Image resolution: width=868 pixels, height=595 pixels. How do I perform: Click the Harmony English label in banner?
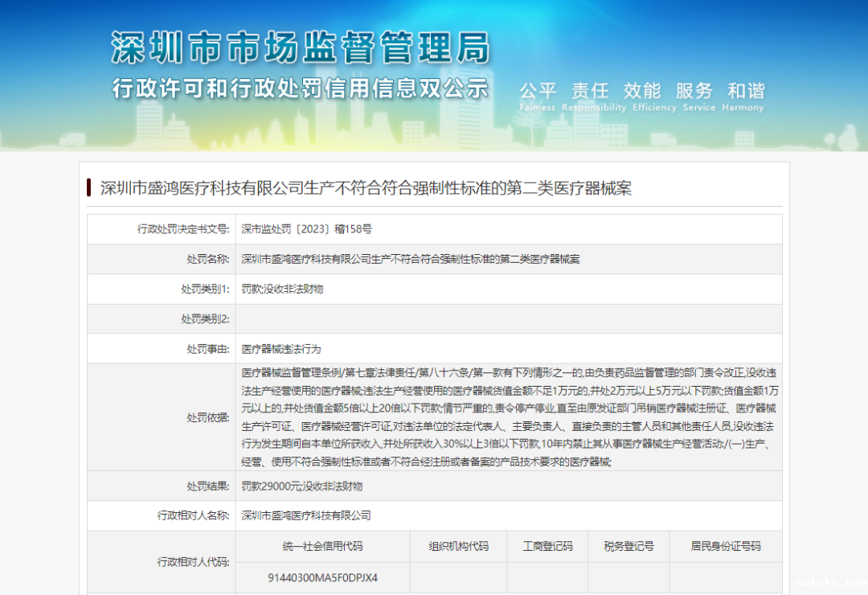(742, 107)
